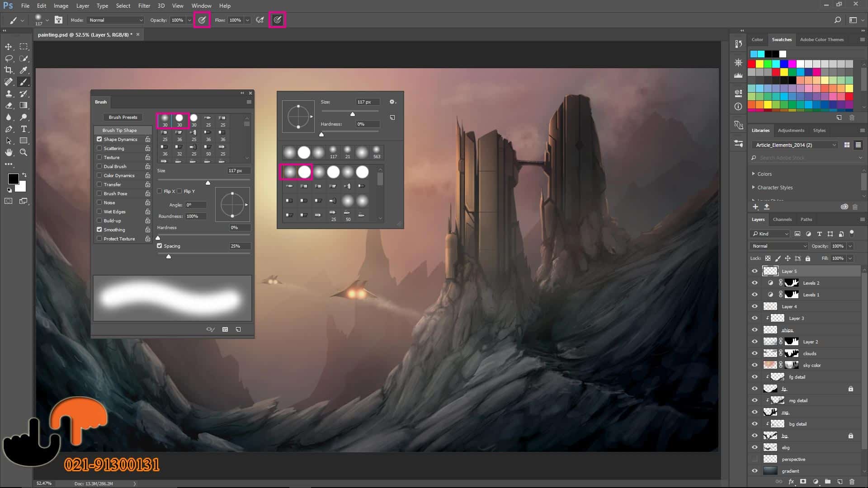Open Opacity dropdown arrow in options bar
This screenshot has width=868, height=488.
tap(189, 20)
